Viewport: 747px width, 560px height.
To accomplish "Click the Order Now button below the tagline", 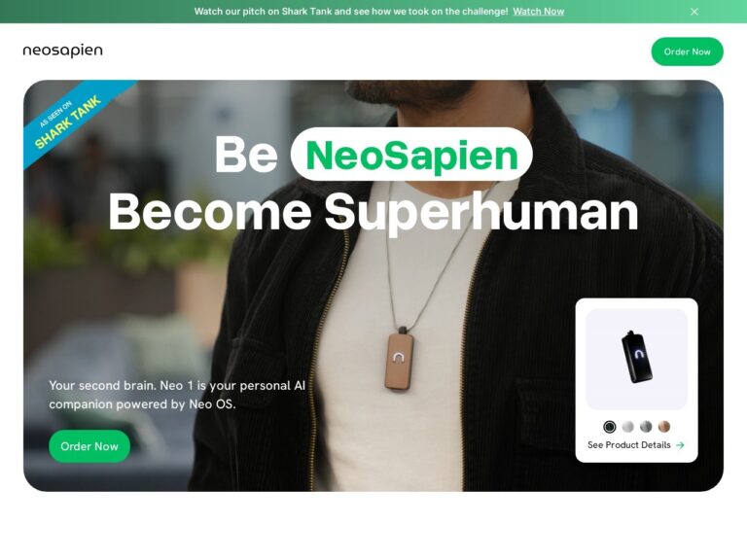I will [89, 446].
